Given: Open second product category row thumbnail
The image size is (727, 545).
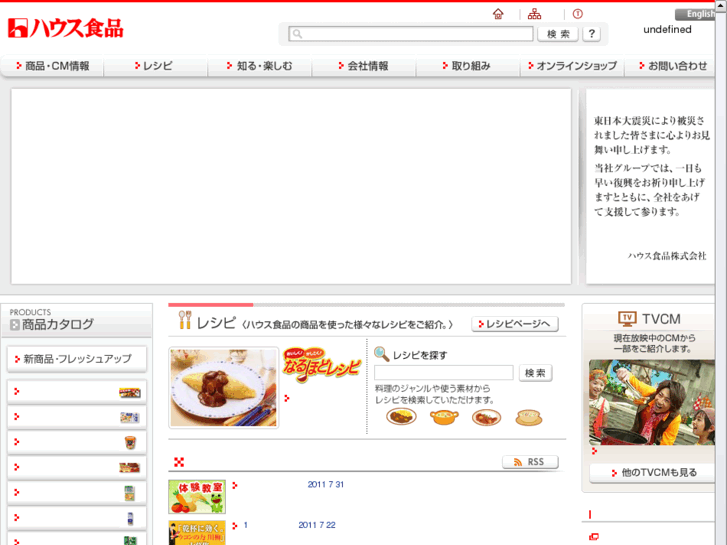Looking at the screenshot, I should click(x=130, y=417).
